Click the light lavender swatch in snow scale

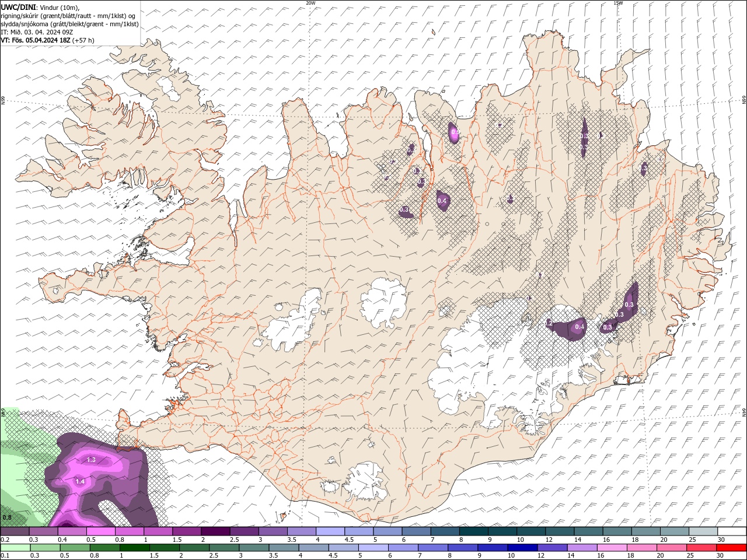tap(330, 531)
